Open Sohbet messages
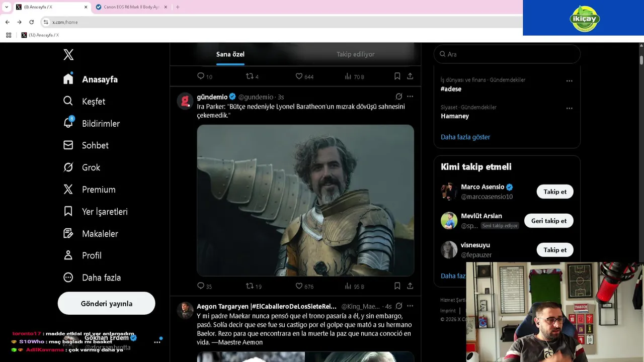 (86, 145)
